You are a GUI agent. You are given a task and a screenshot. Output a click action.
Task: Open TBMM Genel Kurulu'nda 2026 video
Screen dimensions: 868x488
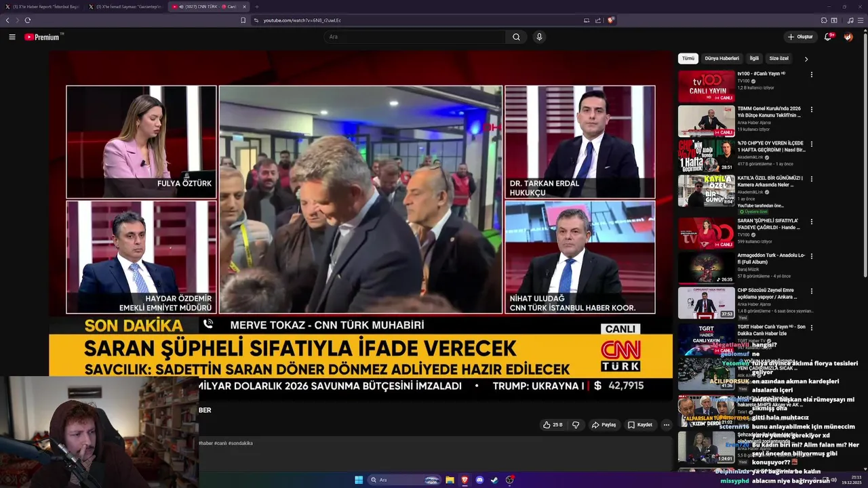tap(707, 121)
